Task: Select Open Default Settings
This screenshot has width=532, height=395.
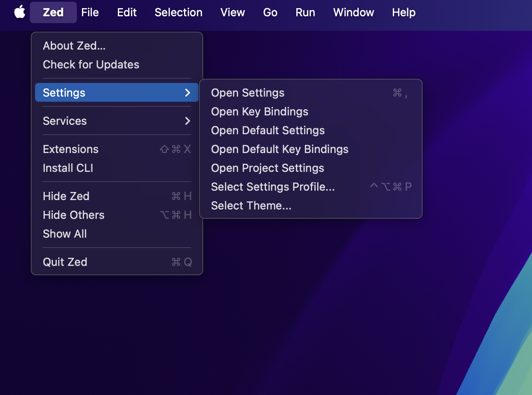Action: [268, 130]
